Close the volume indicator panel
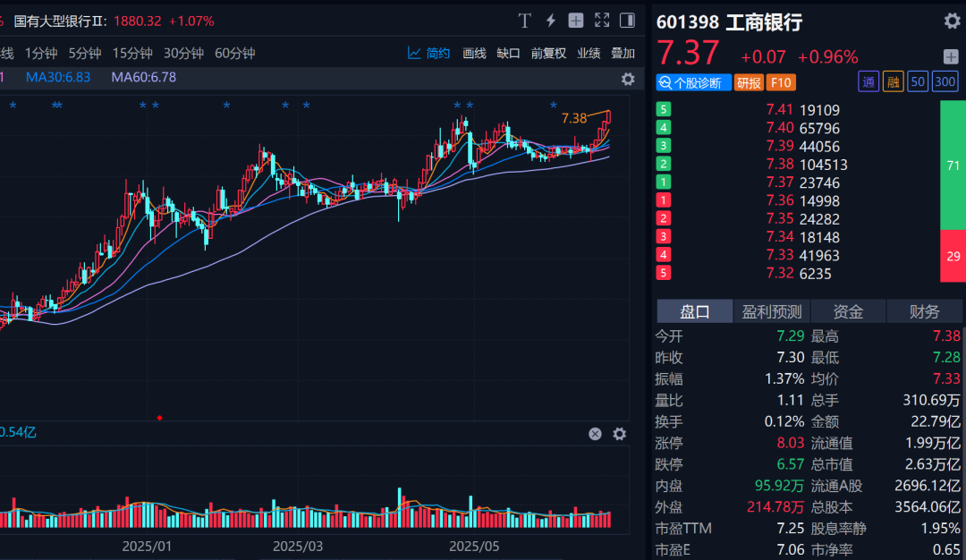 point(595,434)
